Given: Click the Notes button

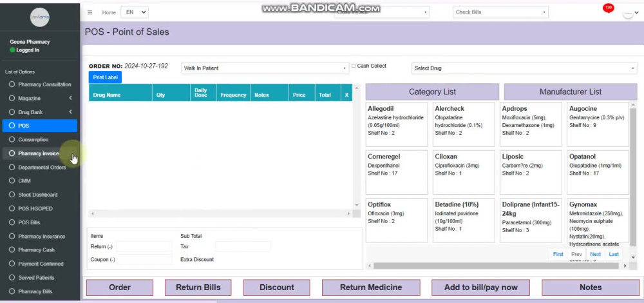Looking at the screenshot, I should pos(591,288).
